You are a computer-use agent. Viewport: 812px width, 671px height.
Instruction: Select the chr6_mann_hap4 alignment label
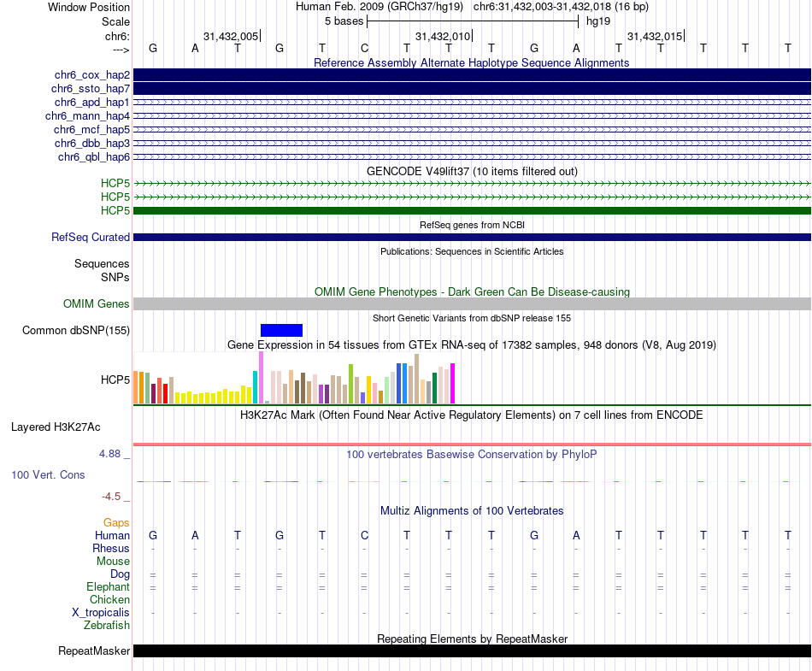87,116
